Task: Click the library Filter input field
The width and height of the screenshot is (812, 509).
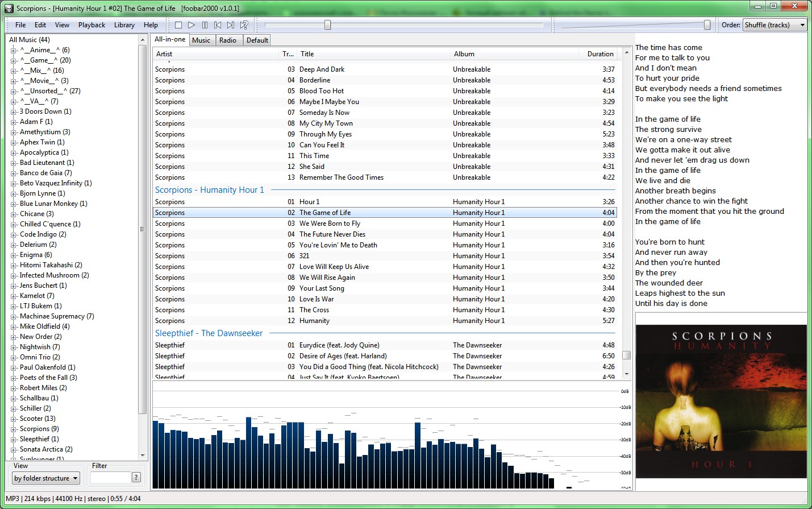Action: tap(110, 478)
